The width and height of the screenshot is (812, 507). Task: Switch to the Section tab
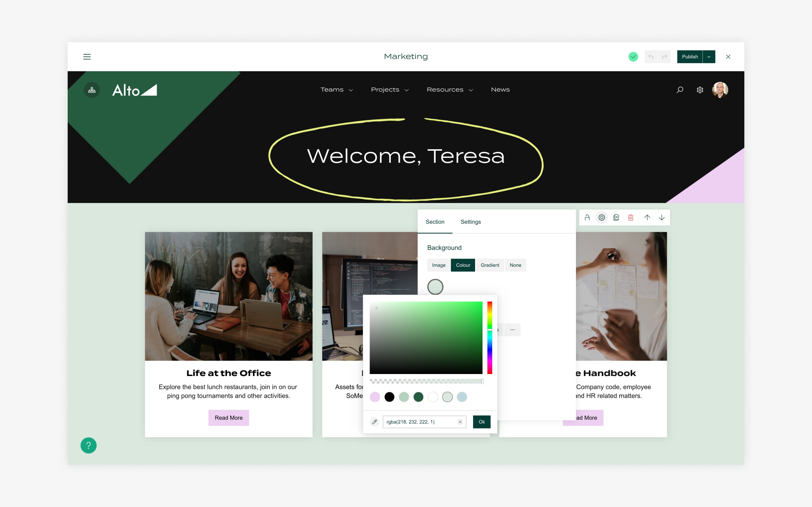tap(435, 221)
